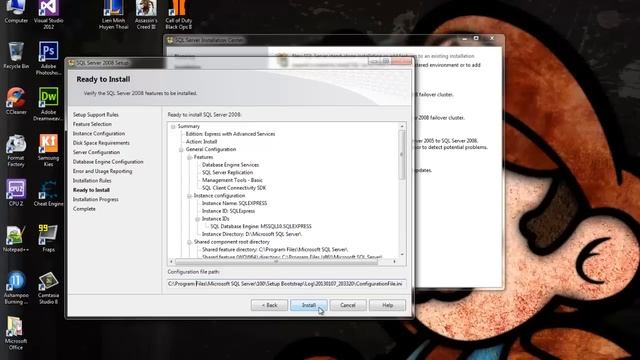Click summary scrollbar up arrow

[402, 126]
